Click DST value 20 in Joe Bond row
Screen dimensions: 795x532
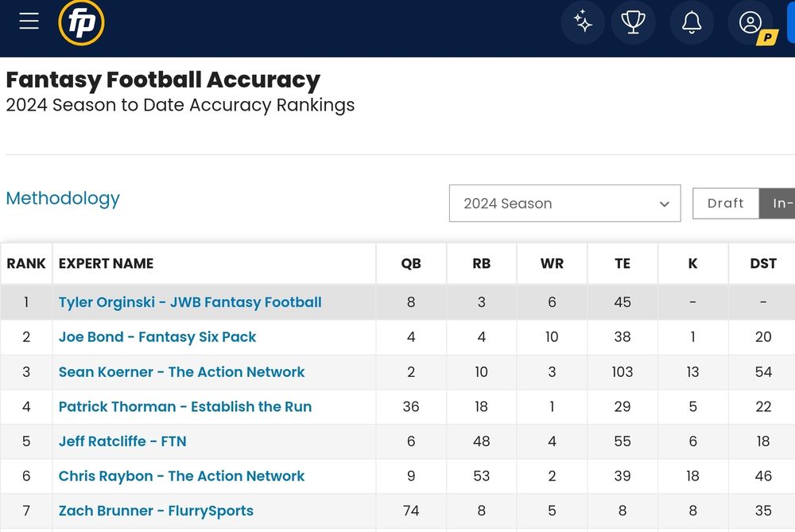pos(763,336)
